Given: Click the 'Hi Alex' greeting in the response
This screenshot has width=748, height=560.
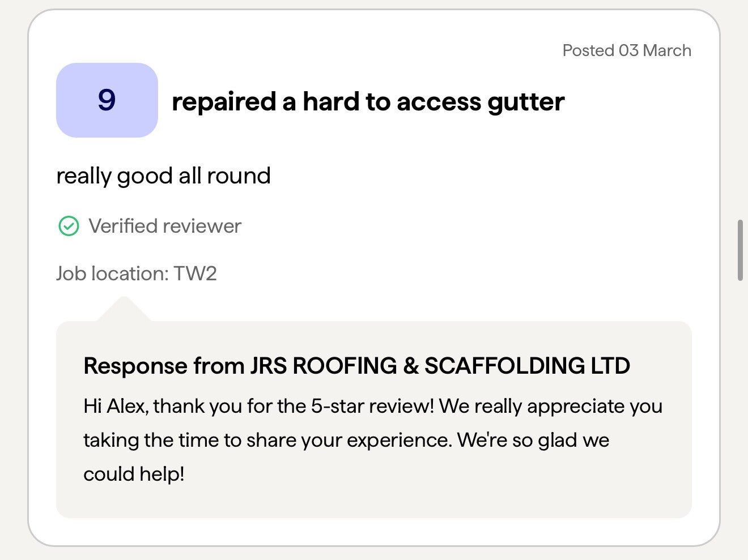Looking at the screenshot, I should [x=115, y=406].
